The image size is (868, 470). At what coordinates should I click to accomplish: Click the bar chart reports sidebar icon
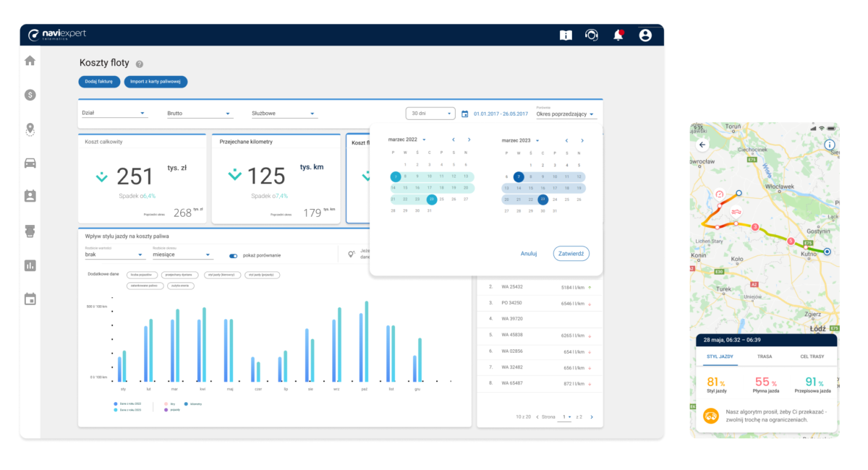(x=30, y=265)
